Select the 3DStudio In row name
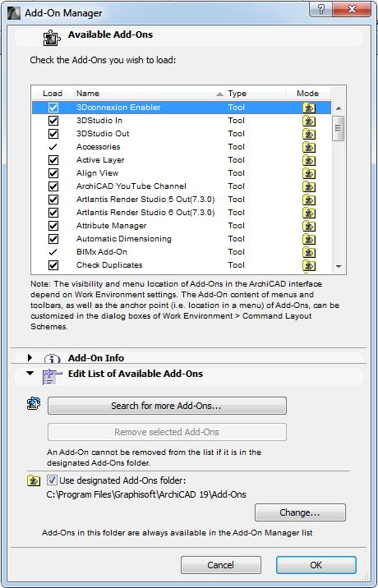 click(99, 121)
